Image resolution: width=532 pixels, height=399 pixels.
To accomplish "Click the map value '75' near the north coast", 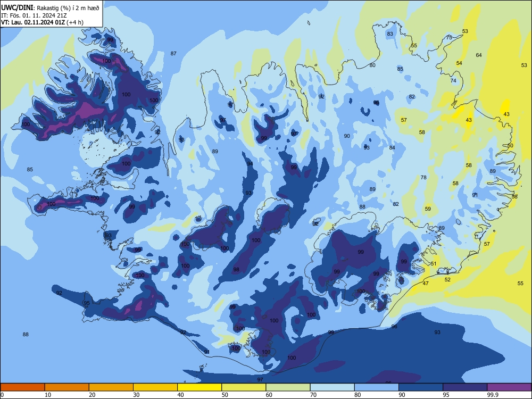I will [449, 37].
